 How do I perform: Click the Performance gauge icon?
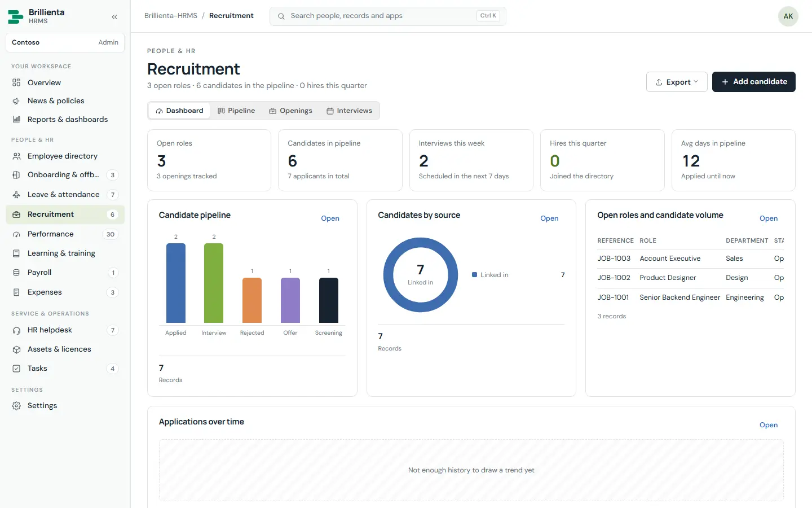[x=16, y=234]
